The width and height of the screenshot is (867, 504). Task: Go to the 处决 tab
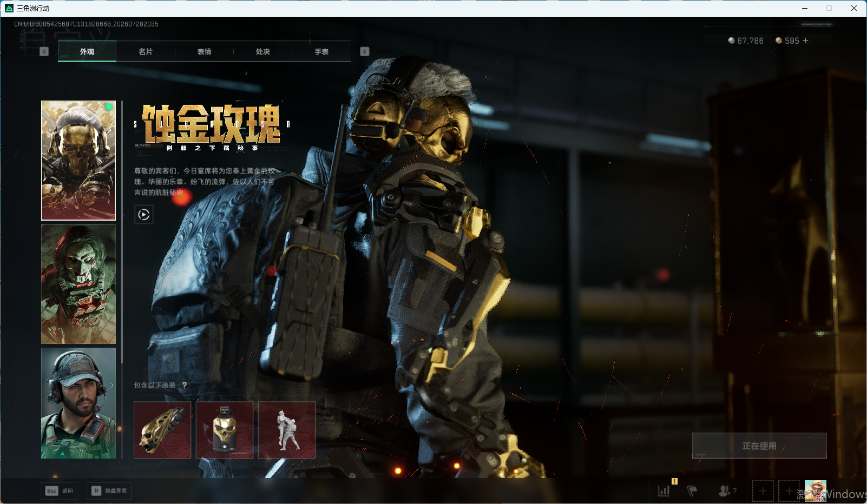coord(262,52)
